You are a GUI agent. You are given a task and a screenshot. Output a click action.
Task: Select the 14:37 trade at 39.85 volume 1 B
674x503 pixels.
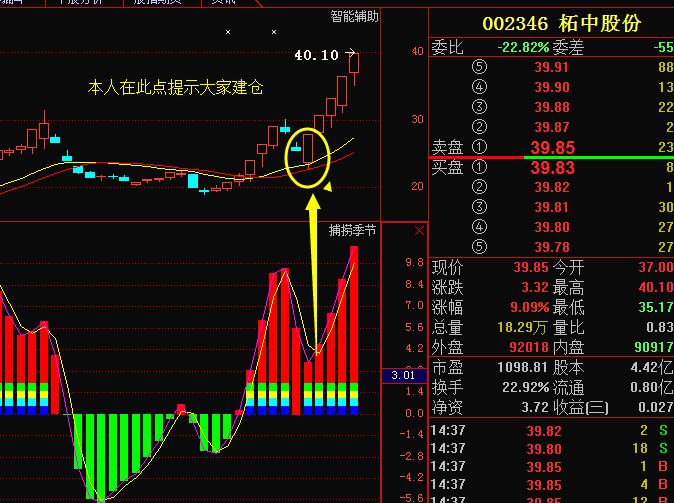(x=552, y=466)
